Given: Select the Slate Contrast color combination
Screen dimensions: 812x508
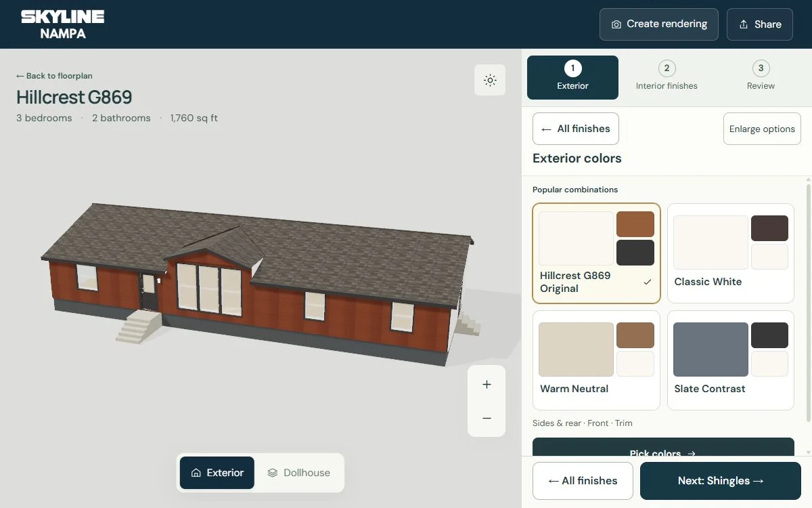Looking at the screenshot, I should pyautogui.click(x=731, y=360).
